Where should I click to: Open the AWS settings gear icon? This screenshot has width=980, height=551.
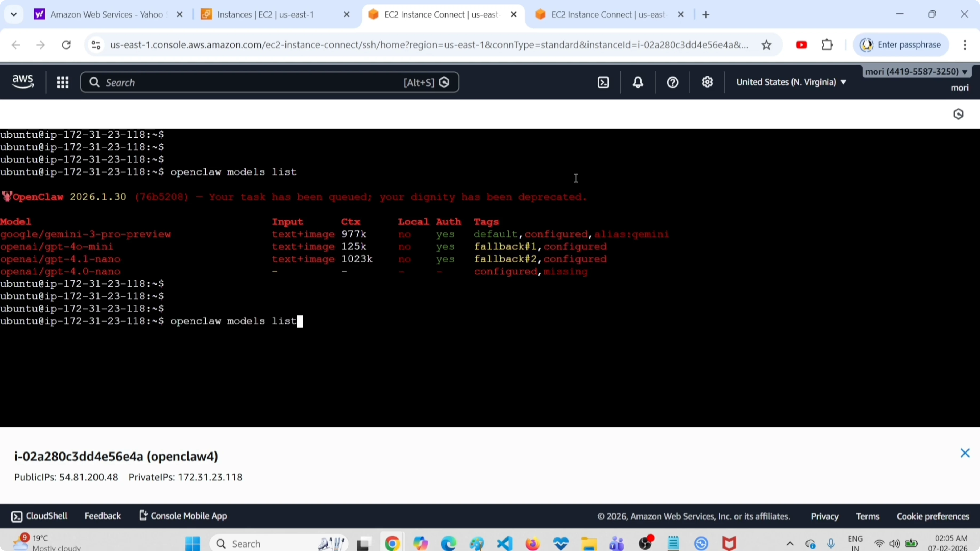pos(707,82)
